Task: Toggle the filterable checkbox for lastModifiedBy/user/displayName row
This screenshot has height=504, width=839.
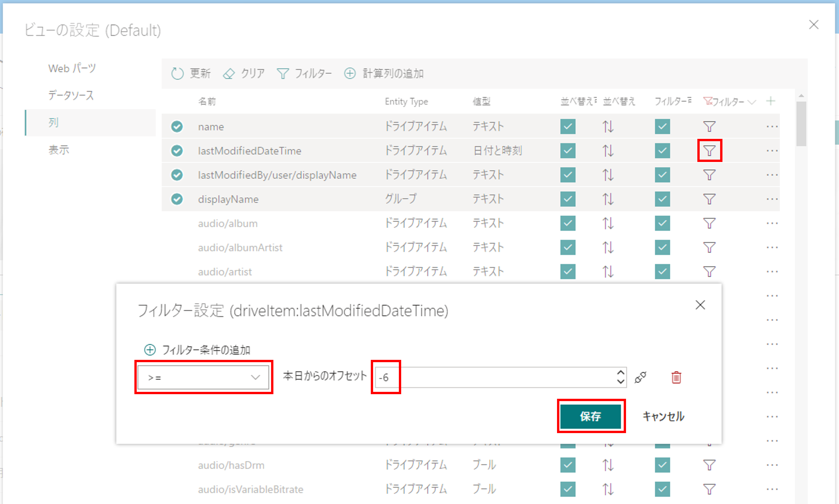Action: pyautogui.click(x=662, y=175)
